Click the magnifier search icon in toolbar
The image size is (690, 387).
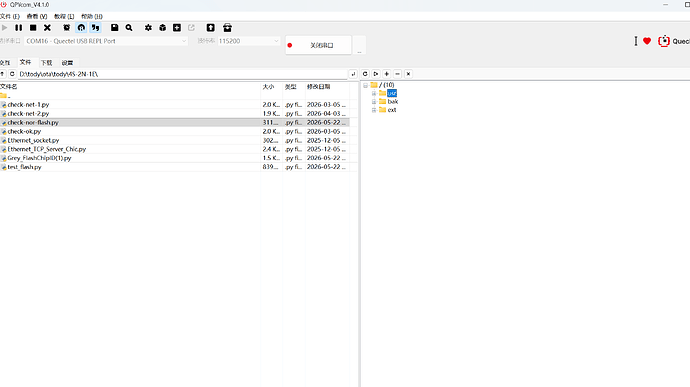[129, 28]
